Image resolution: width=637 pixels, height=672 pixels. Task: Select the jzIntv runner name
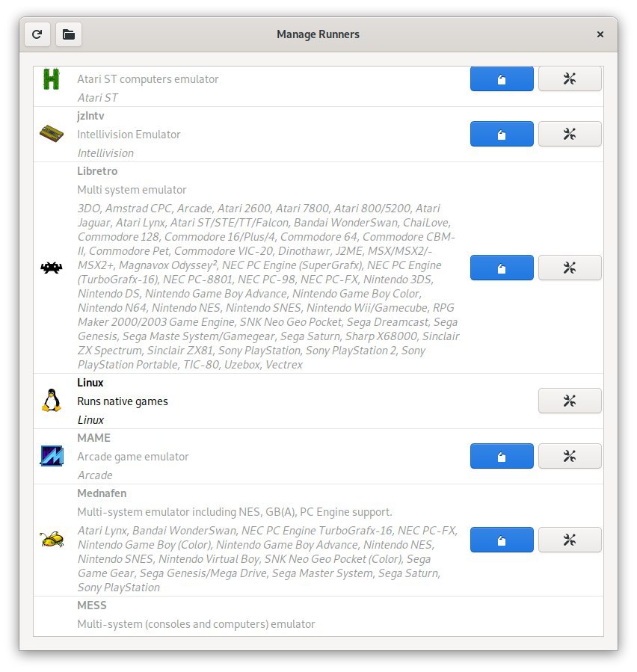[91, 116]
